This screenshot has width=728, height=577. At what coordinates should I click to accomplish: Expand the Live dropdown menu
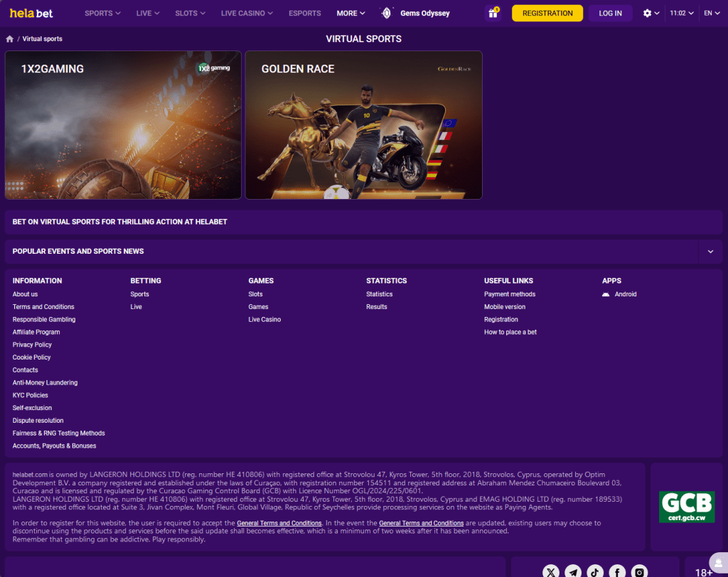pyautogui.click(x=148, y=13)
